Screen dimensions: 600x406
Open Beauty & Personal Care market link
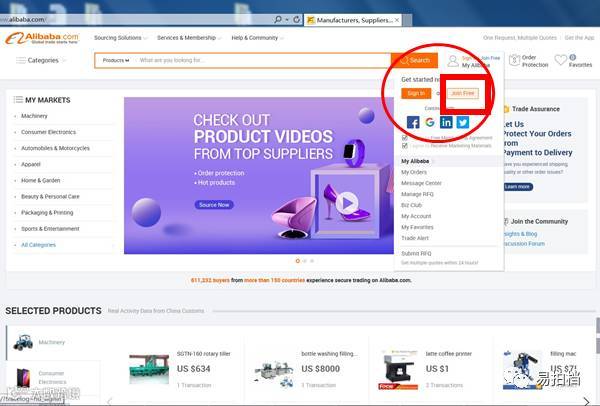[x=50, y=196]
